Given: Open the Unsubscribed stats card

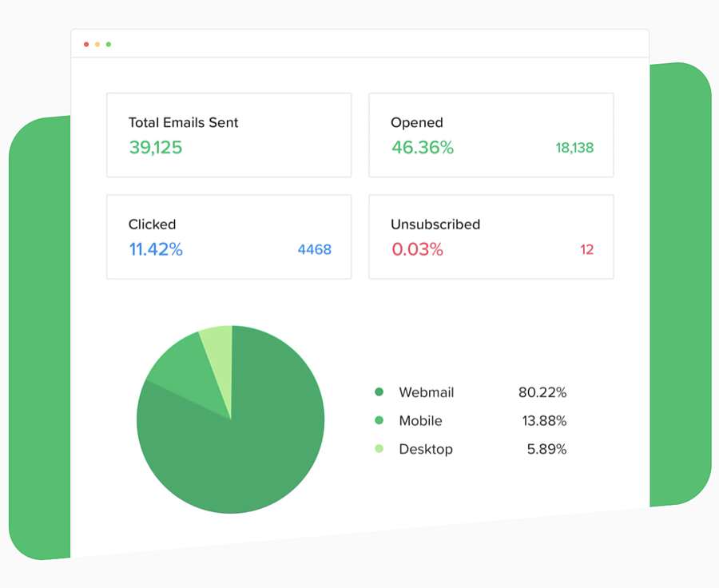Looking at the screenshot, I should pyautogui.click(x=491, y=236).
